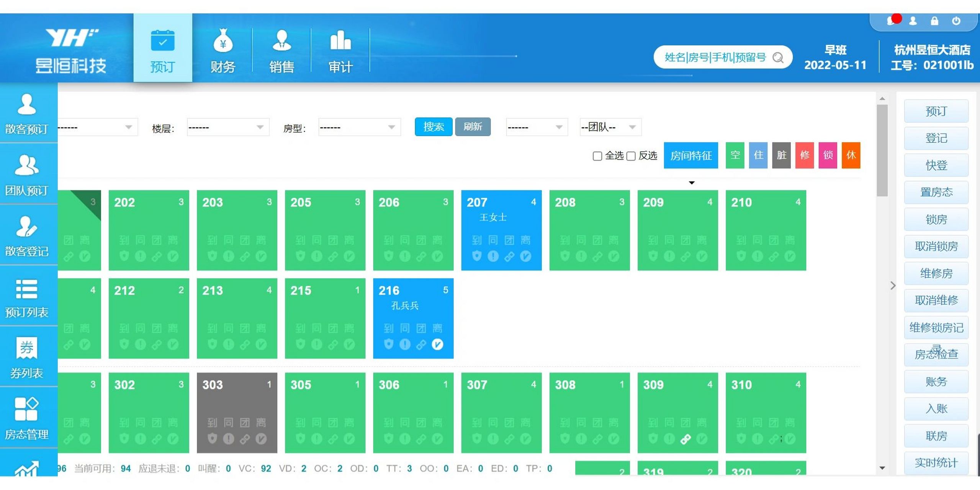The width and height of the screenshot is (980, 490).
Task: Click the red 修 status swatch
Action: [x=805, y=155]
